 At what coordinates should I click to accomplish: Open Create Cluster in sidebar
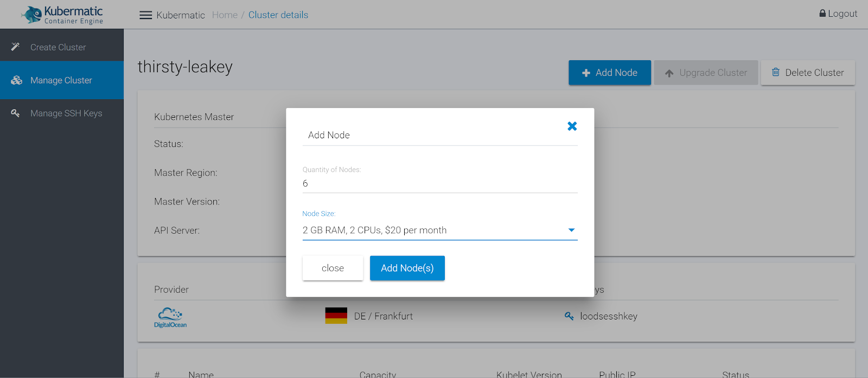point(58,47)
